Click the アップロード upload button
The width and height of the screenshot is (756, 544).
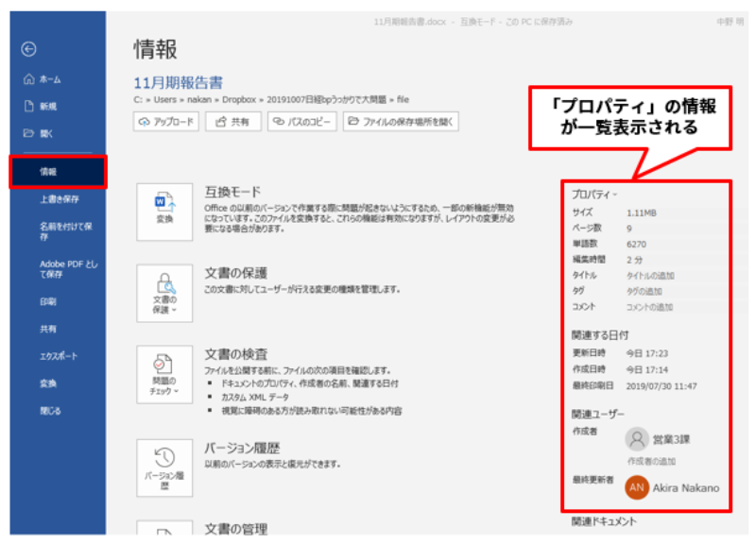click(167, 122)
